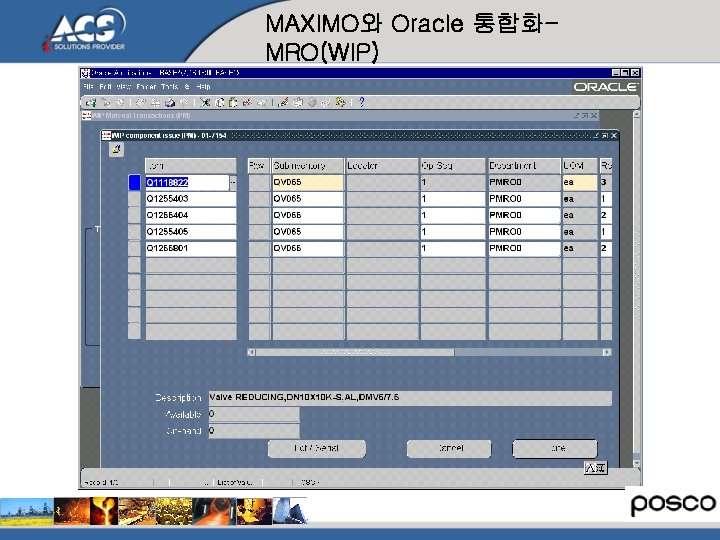The width and height of the screenshot is (720, 540).
Task: Click the Folder Tools toolbar icon
Action: (341, 102)
